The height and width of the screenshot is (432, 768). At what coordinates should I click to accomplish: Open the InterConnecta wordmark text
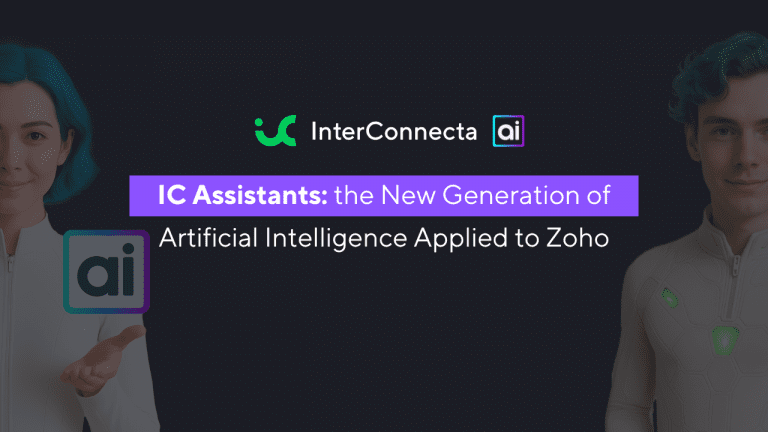pyautogui.click(x=394, y=131)
